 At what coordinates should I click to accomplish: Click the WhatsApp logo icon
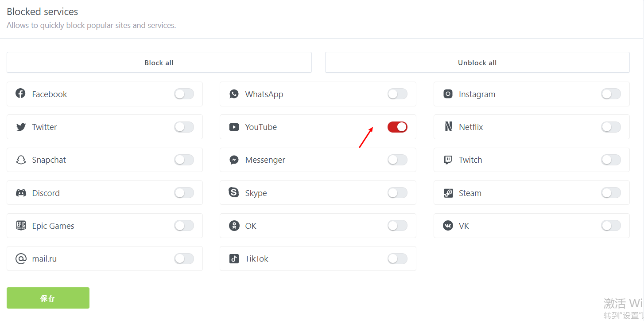(234, 94)
